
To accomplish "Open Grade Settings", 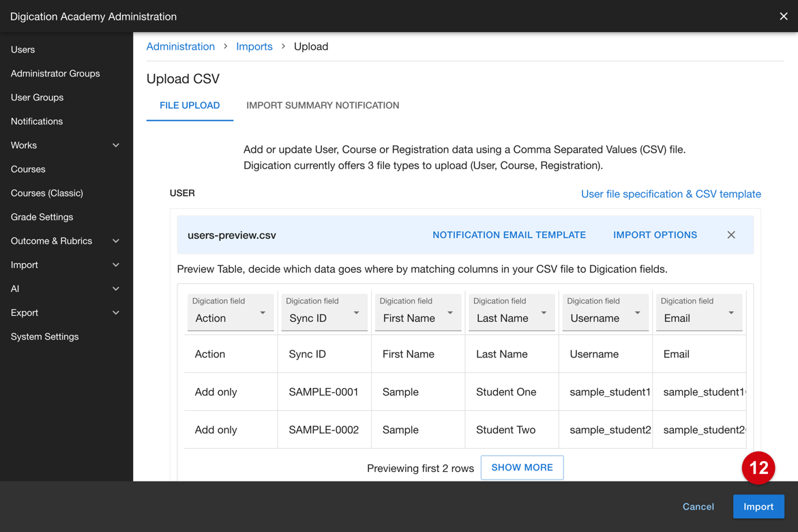I will 42,217.
